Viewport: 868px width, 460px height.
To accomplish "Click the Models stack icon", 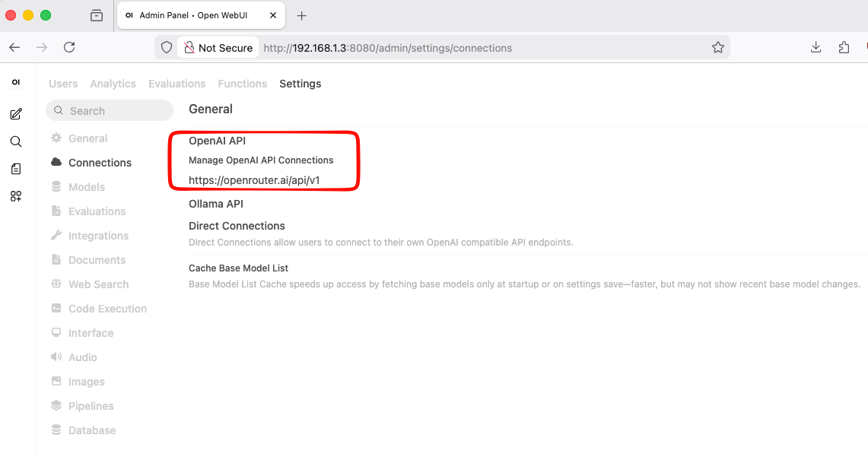I will pos(56,186).
